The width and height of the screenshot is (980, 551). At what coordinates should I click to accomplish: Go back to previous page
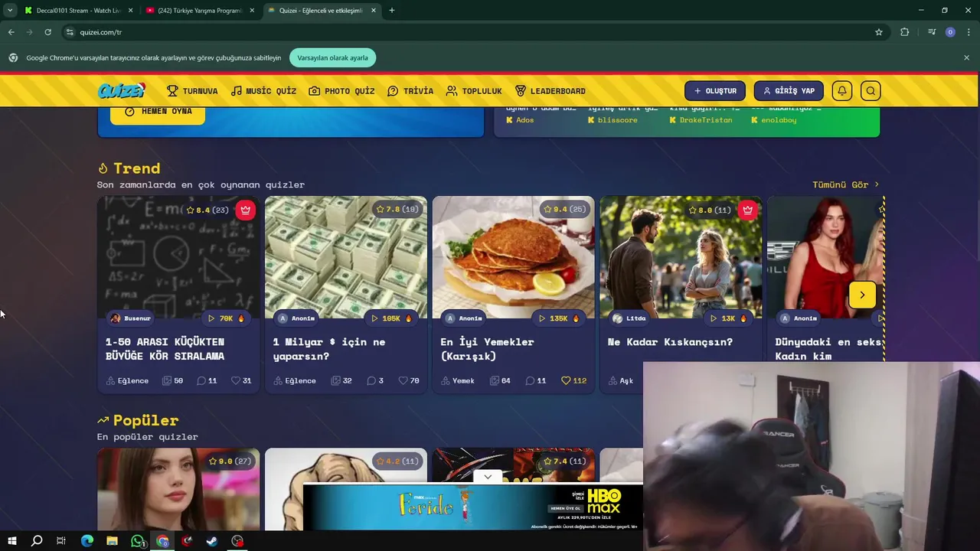click(x=11, y=32)
